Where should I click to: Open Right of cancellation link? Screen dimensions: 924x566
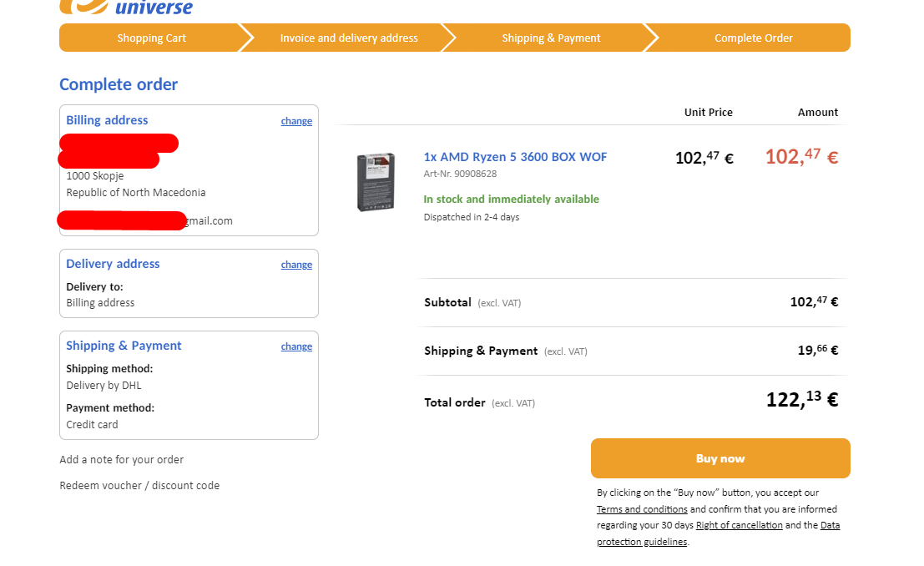[739, 525]
